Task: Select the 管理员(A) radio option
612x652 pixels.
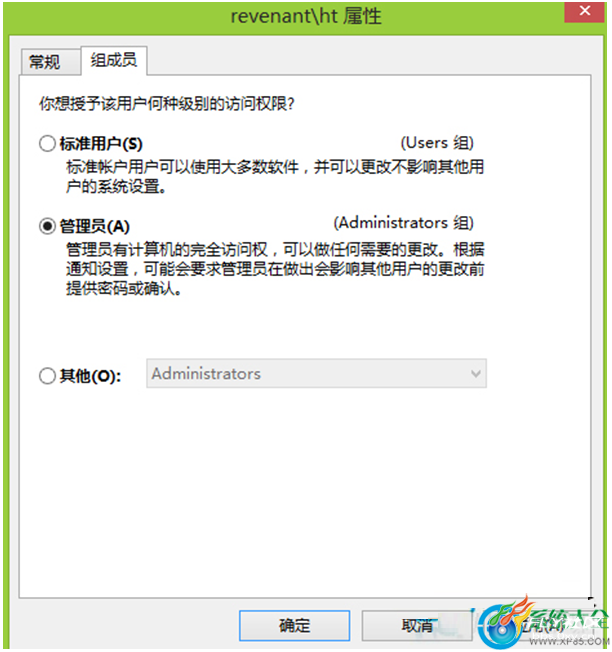Action: (x=47, y=227)
